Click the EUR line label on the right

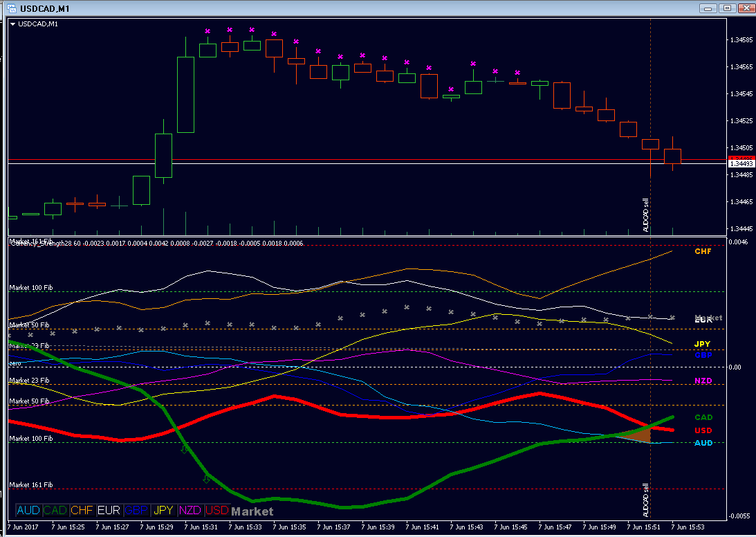tap(703, 320)
